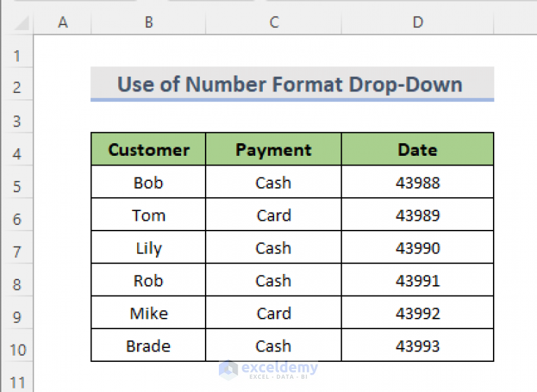Viewport: 537px width, 392px height.
Task: Select the Payment header cell
Action: pos(273,150)
